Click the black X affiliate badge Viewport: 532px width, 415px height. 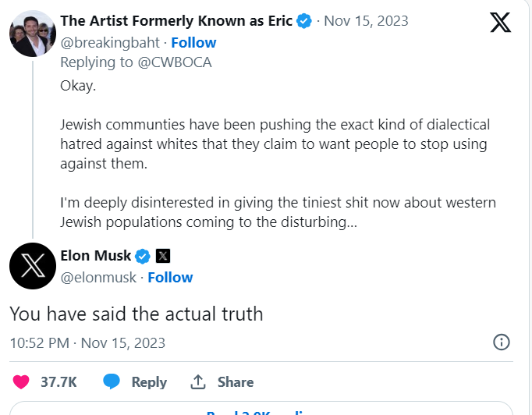pyautogui.click(x=163, y=255)
